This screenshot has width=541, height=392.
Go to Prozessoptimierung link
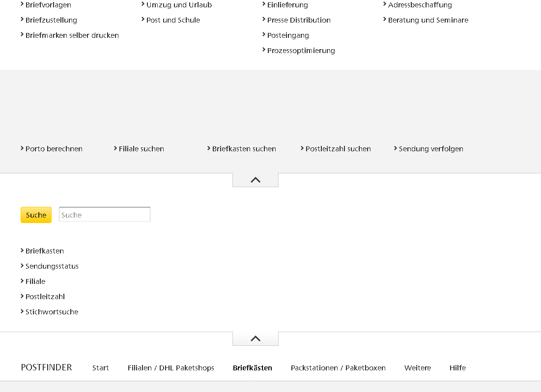pyautogui.click(x=301, y=50)
